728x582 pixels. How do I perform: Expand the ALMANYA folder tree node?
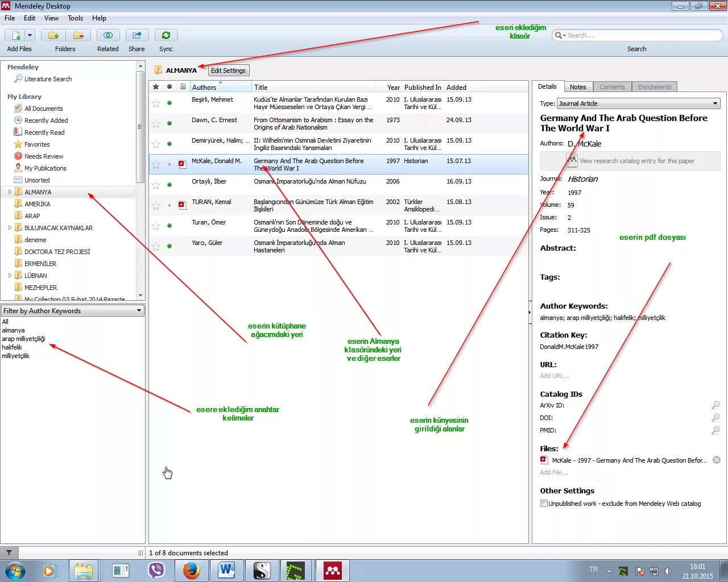point(10,192)
